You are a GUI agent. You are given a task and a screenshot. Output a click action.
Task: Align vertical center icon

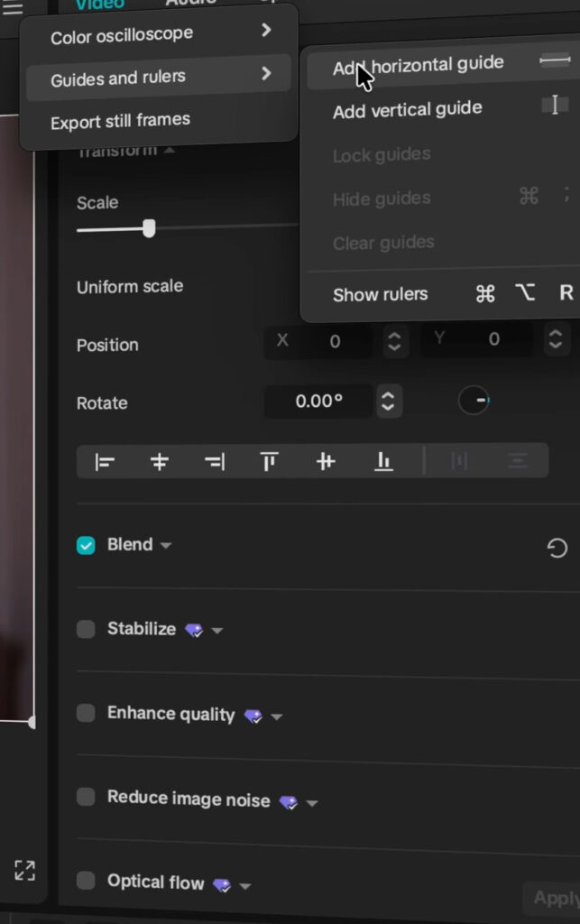pos(326,461)
